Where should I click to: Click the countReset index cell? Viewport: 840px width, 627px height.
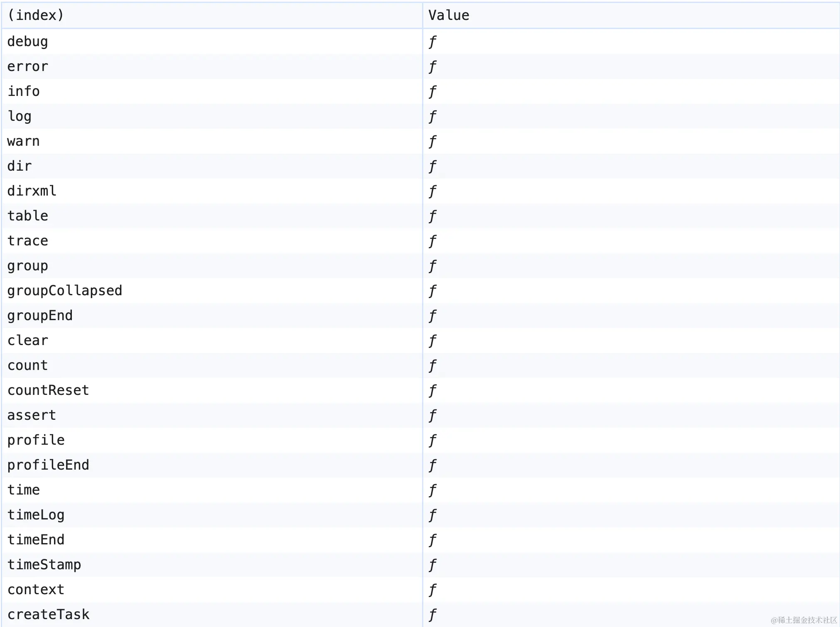48,390
